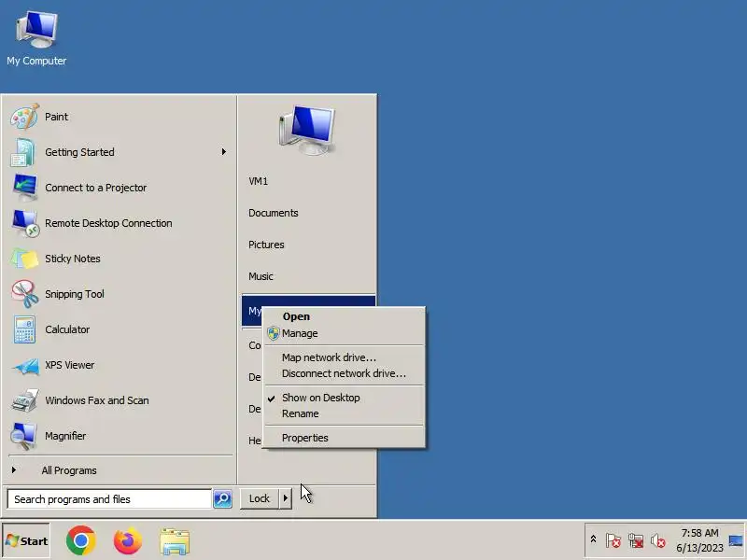Click the Calculator program label
Viewport: 747px width, 560px height.
click(67, 329)
